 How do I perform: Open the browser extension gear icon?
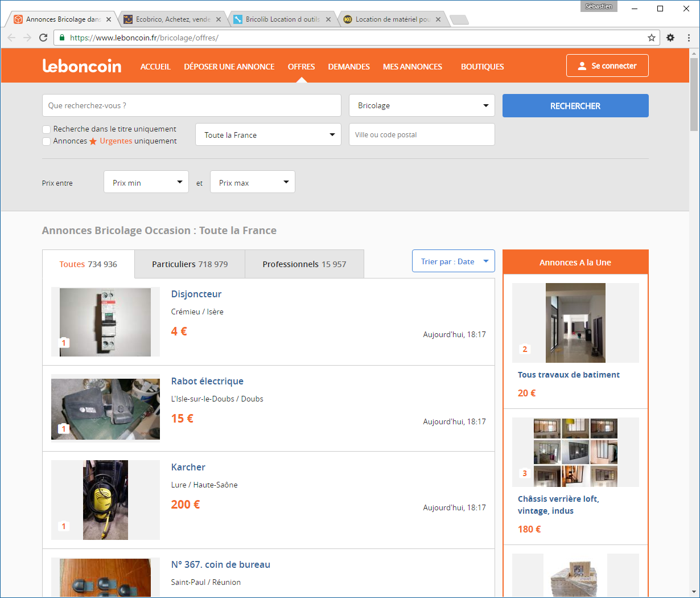click(x=670, y=38)
